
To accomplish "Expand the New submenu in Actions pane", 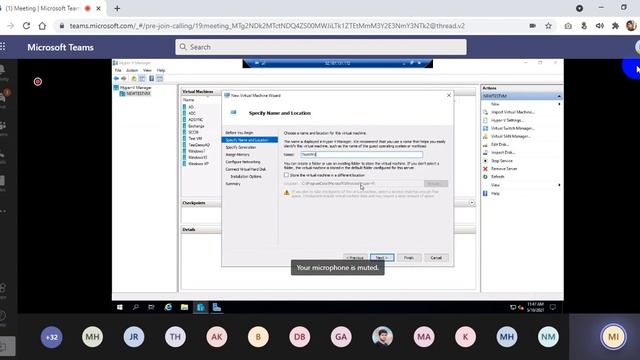I will (x=559, y=104).
